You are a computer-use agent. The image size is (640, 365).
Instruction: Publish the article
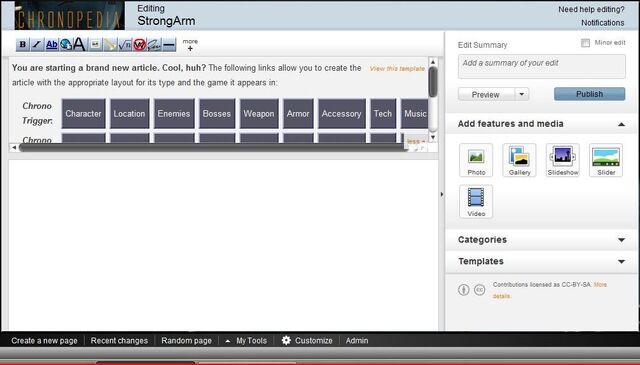589,94
